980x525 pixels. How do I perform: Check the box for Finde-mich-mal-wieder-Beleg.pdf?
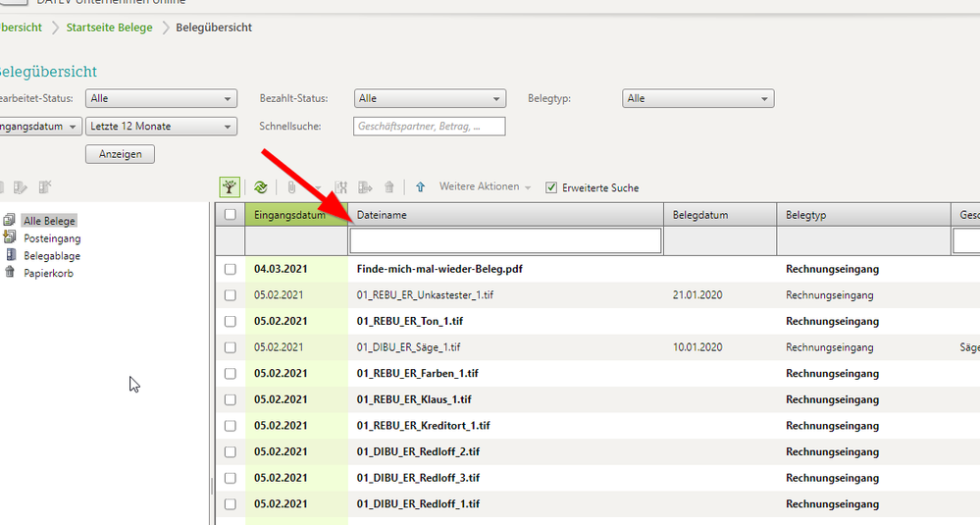tap(230, 269)
